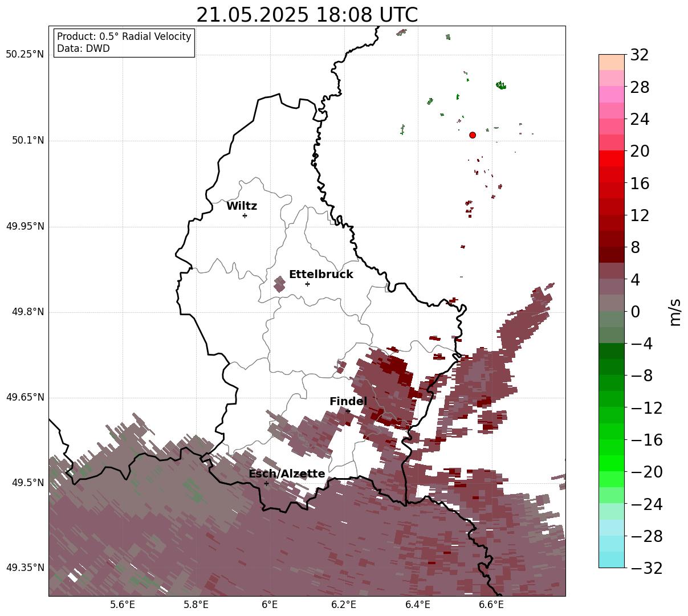Click the 6.2°E longitude label

click(x=344, y=604)
